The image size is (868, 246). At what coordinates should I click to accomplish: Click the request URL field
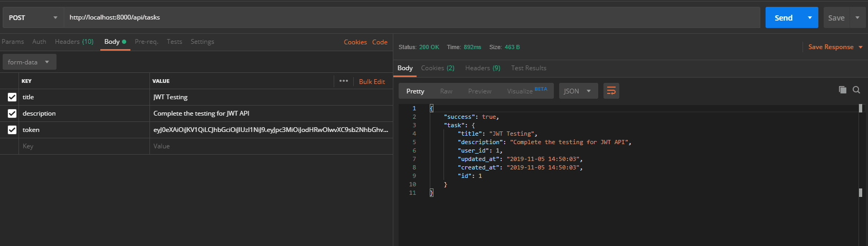point(412,17)
